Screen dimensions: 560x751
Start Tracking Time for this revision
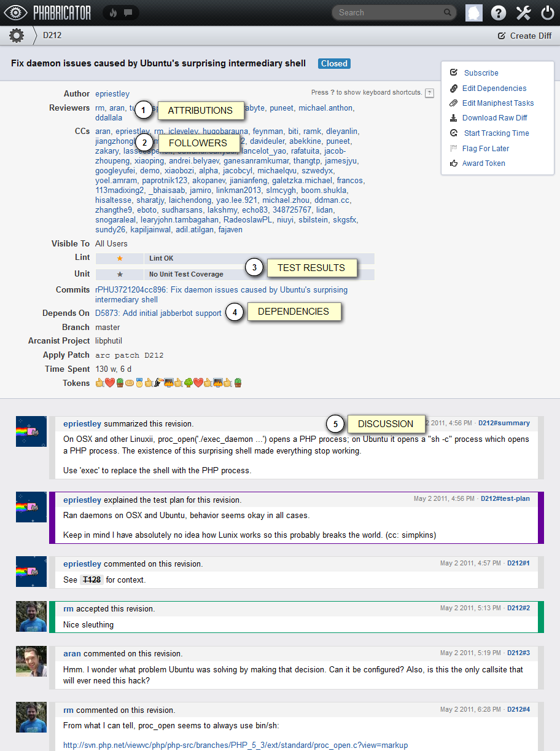496,133
